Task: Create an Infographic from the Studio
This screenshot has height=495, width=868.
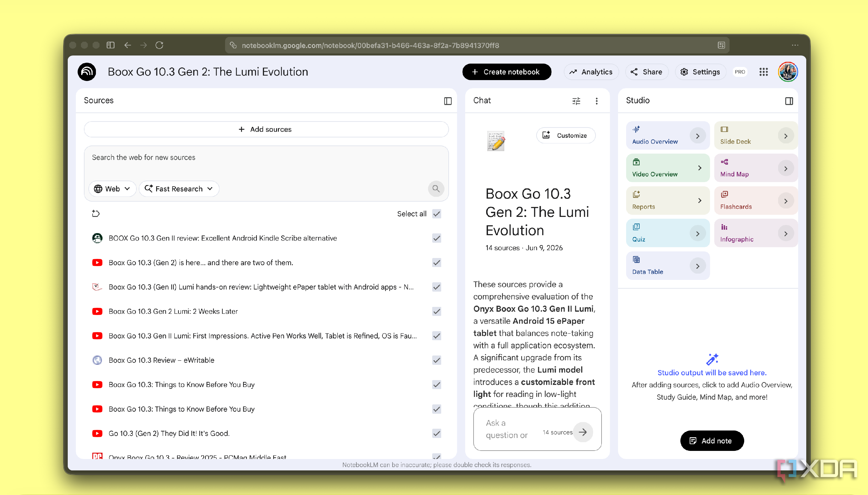Action: click(x=756, y=233)
